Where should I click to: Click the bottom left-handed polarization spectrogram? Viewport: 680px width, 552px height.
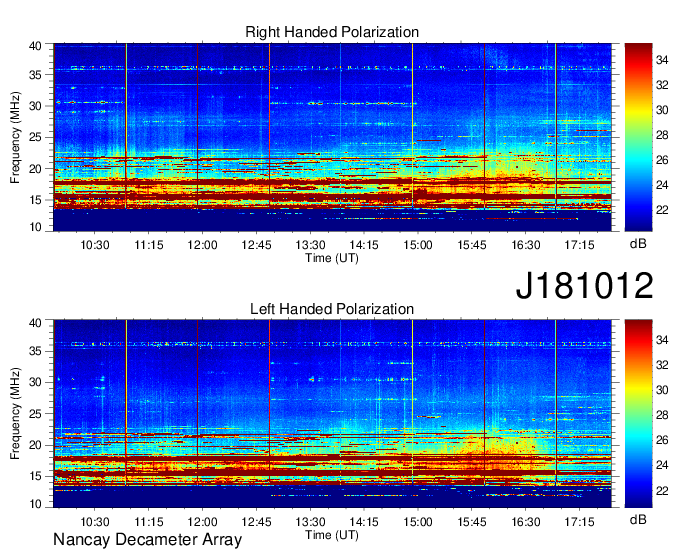[x=332, y=414]
